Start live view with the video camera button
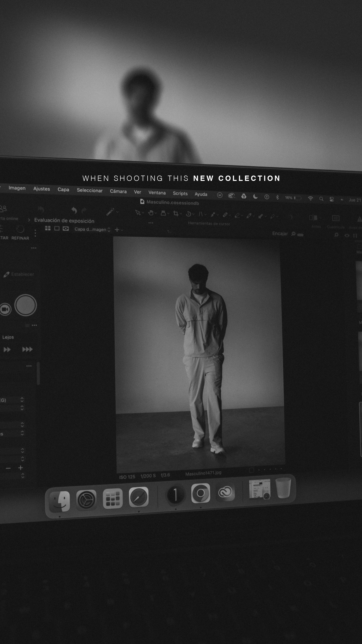The width and height of the screenshot is (362, 644). (5, 309)
